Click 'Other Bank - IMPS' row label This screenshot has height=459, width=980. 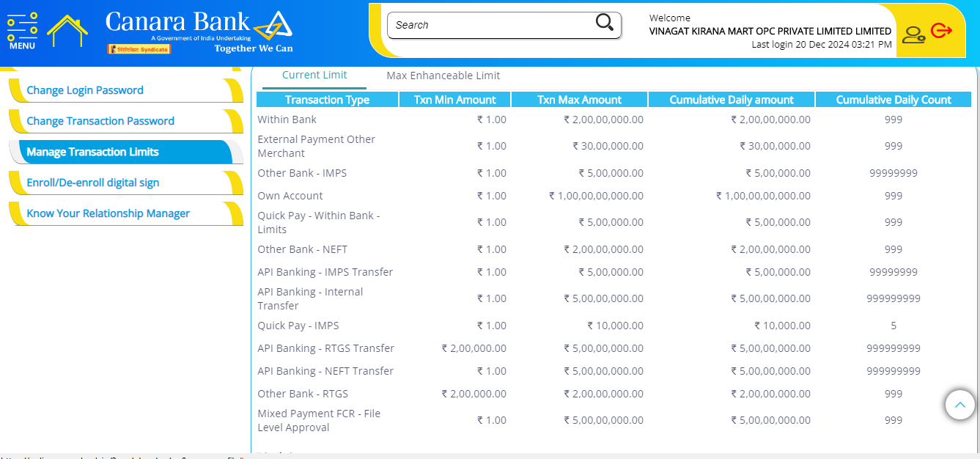click(302, 173)
